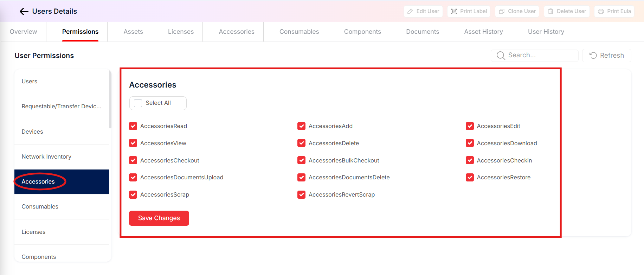
Task: Open the Assets tab
Action: (133, 32)
